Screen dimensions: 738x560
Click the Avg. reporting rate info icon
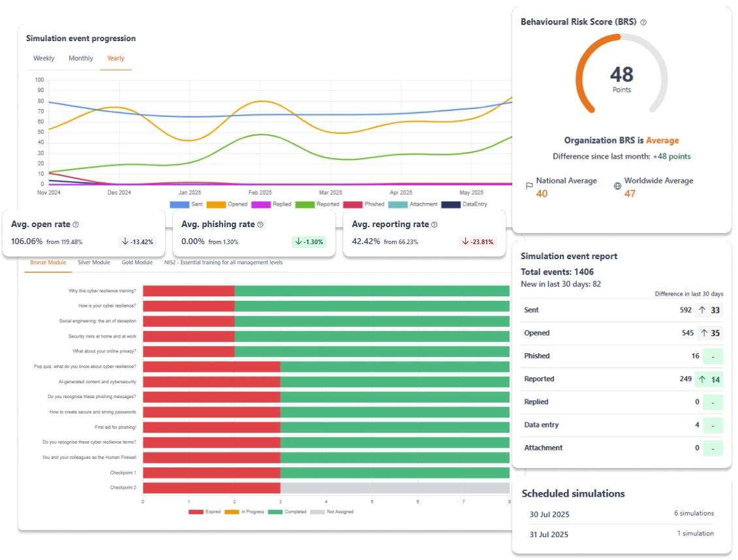coord(435,225)
